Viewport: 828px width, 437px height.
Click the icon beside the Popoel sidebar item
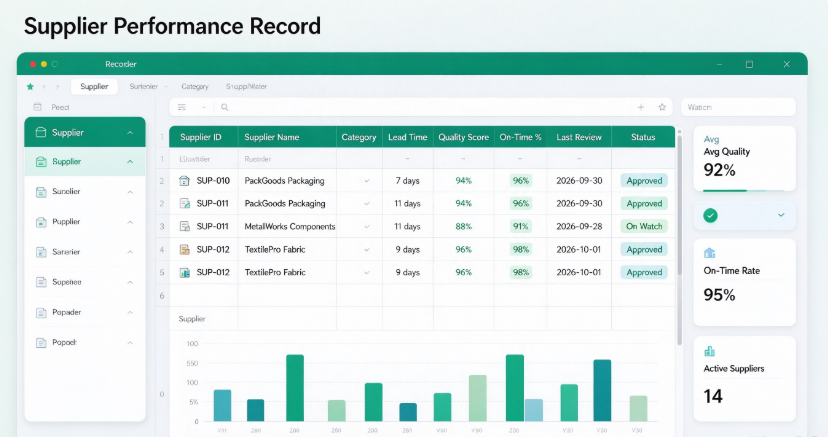coord(41,343)
